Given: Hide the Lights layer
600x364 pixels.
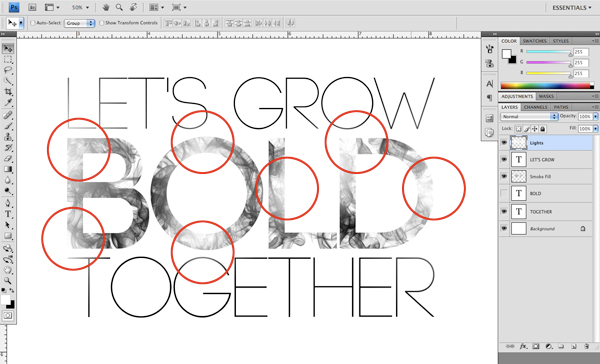Looking at the screenshot, I should (504, 142).
